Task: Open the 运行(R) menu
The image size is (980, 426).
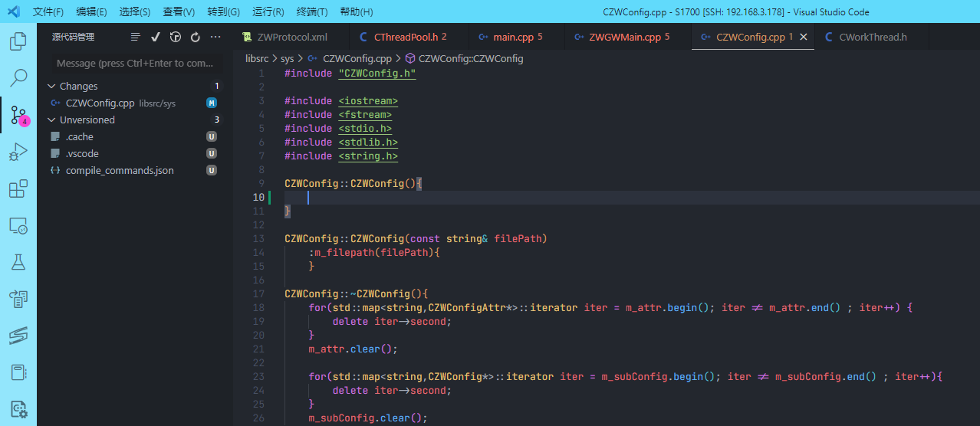Action: tap(268, 11)
